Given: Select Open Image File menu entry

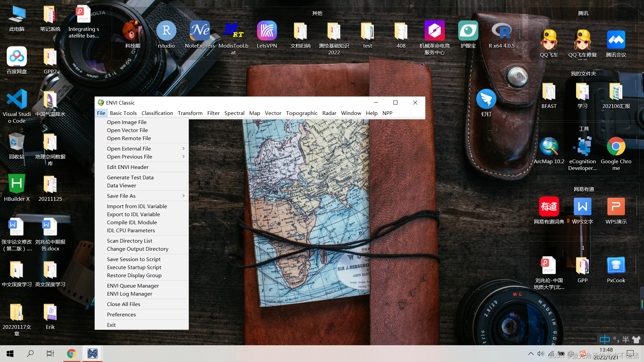Looking at the screenshot, I should (x=127, y=122).
